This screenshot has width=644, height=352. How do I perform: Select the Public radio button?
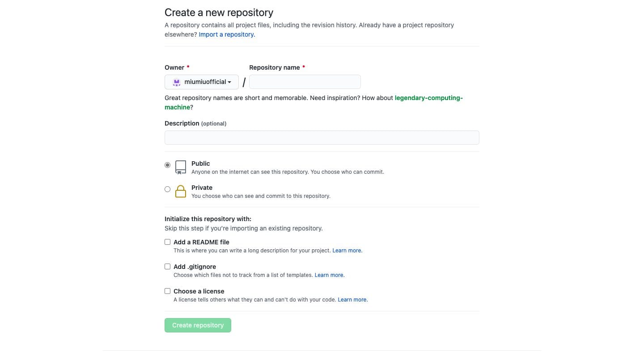click(x=167, y=165)
